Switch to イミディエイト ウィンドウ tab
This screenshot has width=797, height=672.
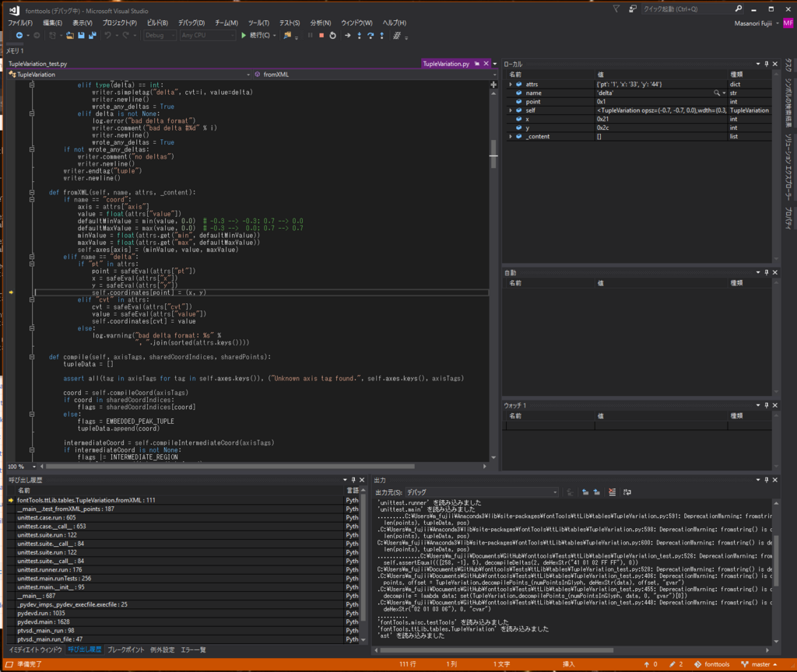pos(36,649)
